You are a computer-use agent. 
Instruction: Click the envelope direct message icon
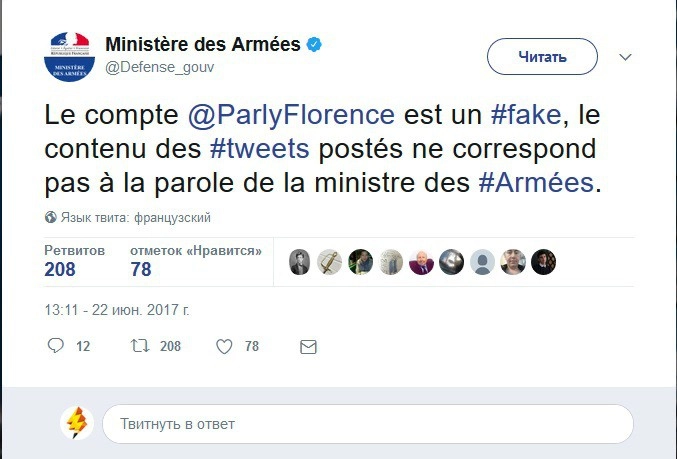click(x=309, y=347)
